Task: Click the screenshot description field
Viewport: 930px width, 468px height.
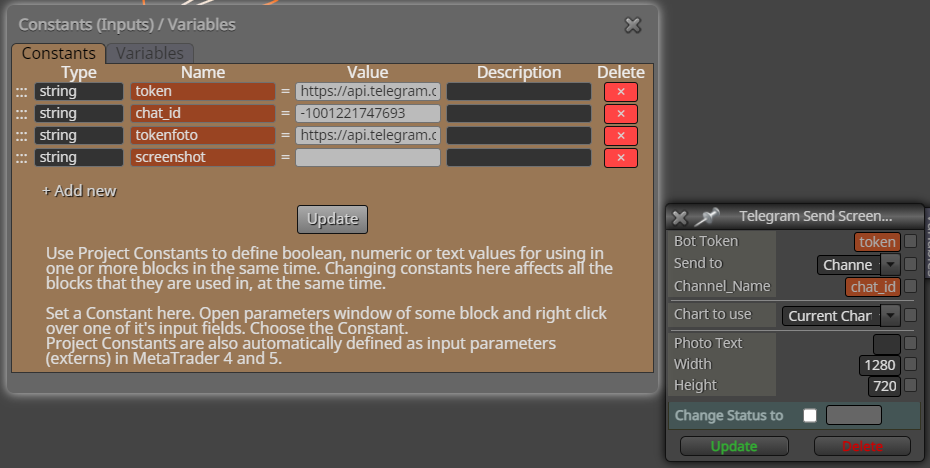Action: (519, 157)
